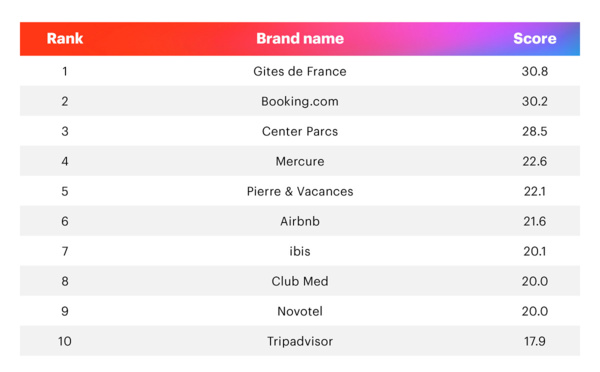Click the Rank column header
600x372 pixels.
coord(65,39)
